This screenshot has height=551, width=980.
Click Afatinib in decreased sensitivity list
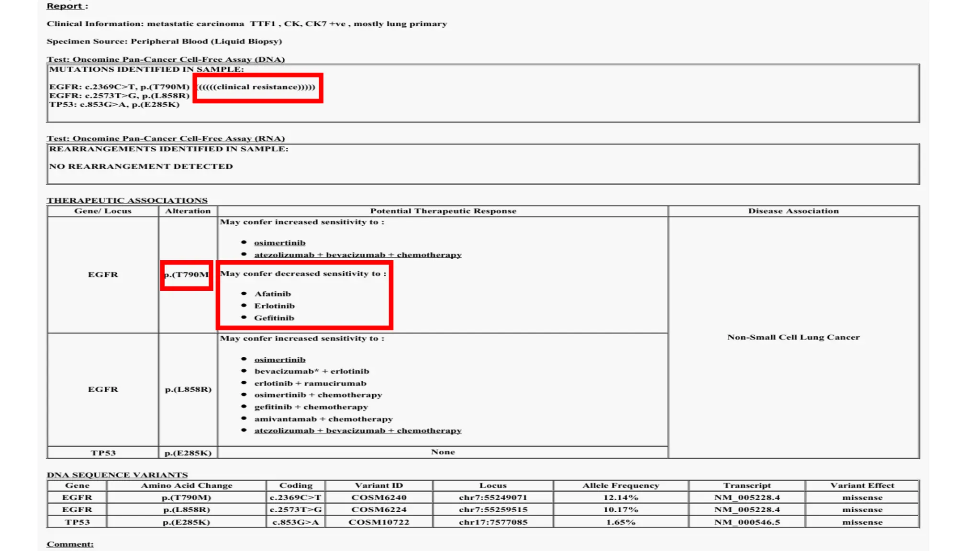(x=272, y=294)
